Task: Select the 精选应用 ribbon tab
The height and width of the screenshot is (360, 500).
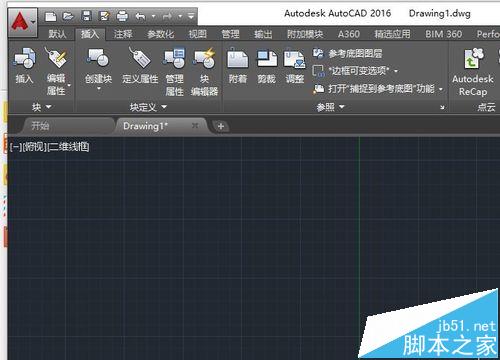Action: pyautogui.click(x=392, y=34)
